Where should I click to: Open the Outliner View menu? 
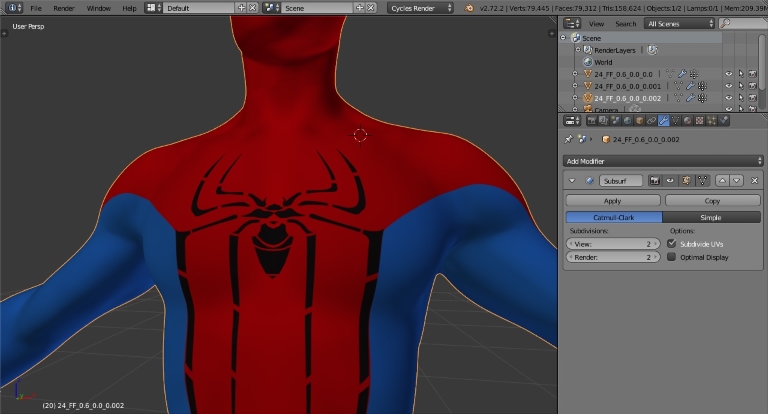coord(596,24)
